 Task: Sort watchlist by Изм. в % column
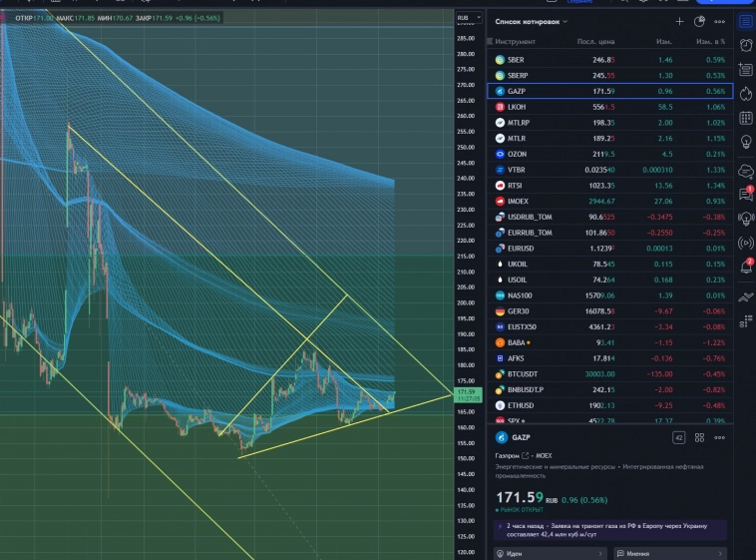click(x=710, y=42)
